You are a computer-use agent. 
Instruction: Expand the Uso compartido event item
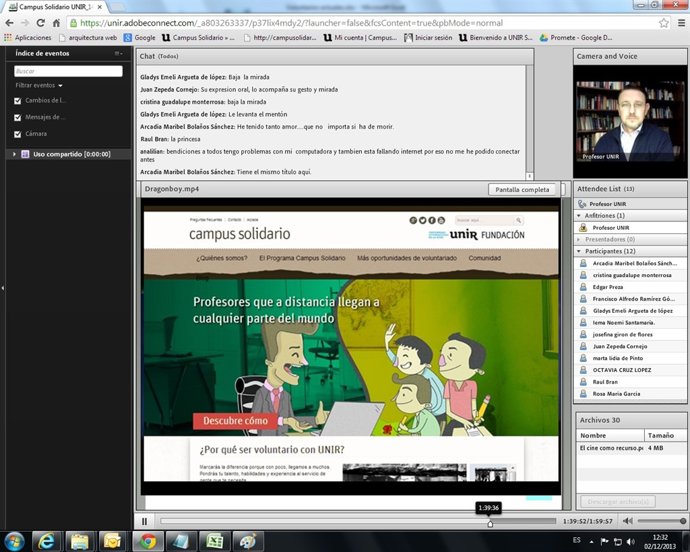[x=14, y=154]
